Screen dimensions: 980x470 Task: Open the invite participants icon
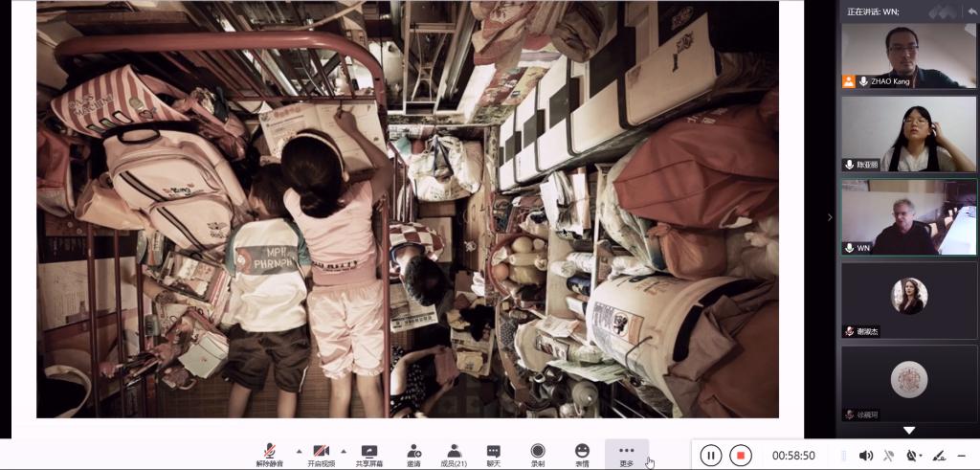pos(413,454)
